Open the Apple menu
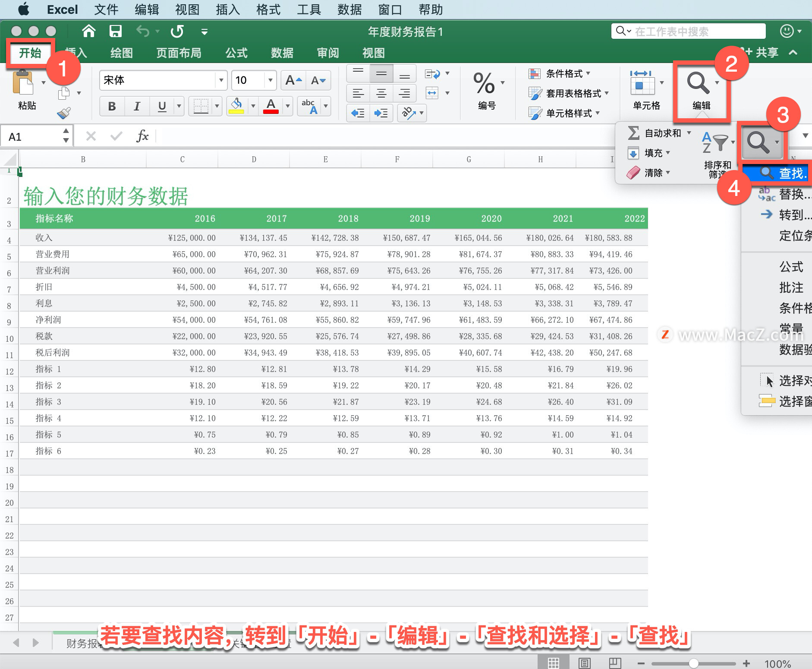Viewport: 812px width, 669px height. pyautogui.click(x=24, y=9)
